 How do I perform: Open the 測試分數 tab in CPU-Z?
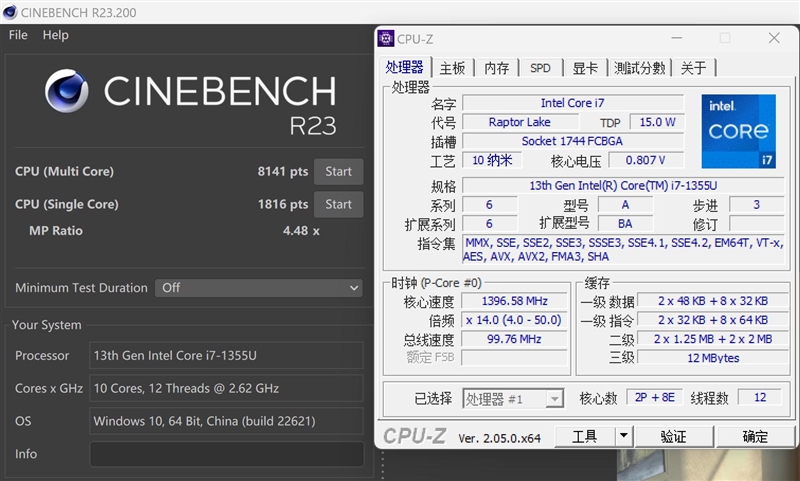639,68
